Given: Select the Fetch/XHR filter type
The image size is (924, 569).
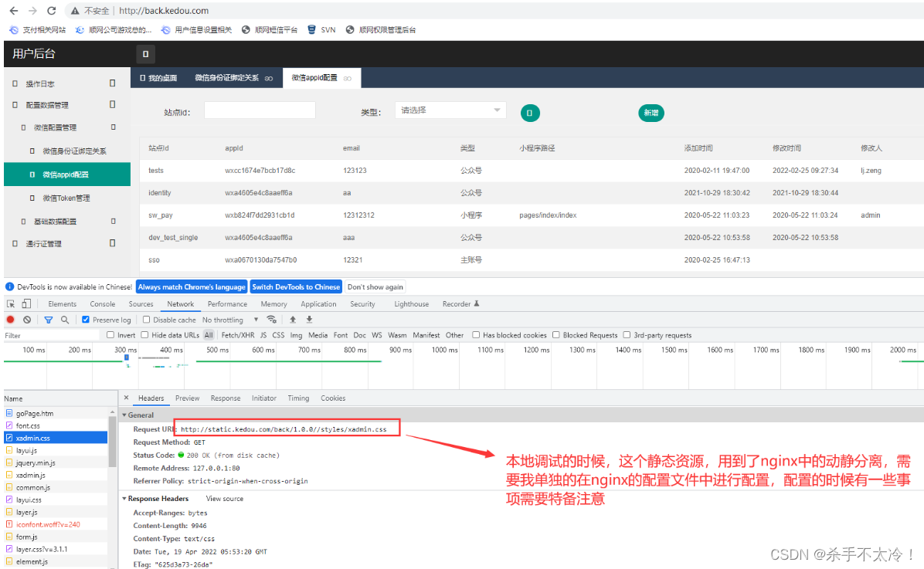Looking at the screenshot, I should coord(238,335).
